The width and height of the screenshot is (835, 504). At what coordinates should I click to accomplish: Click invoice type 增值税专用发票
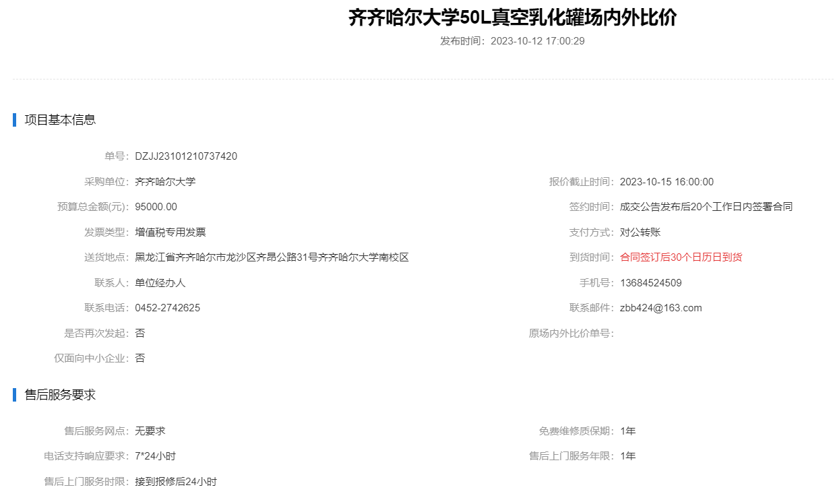pyautogui.click(x=170, y=232)
